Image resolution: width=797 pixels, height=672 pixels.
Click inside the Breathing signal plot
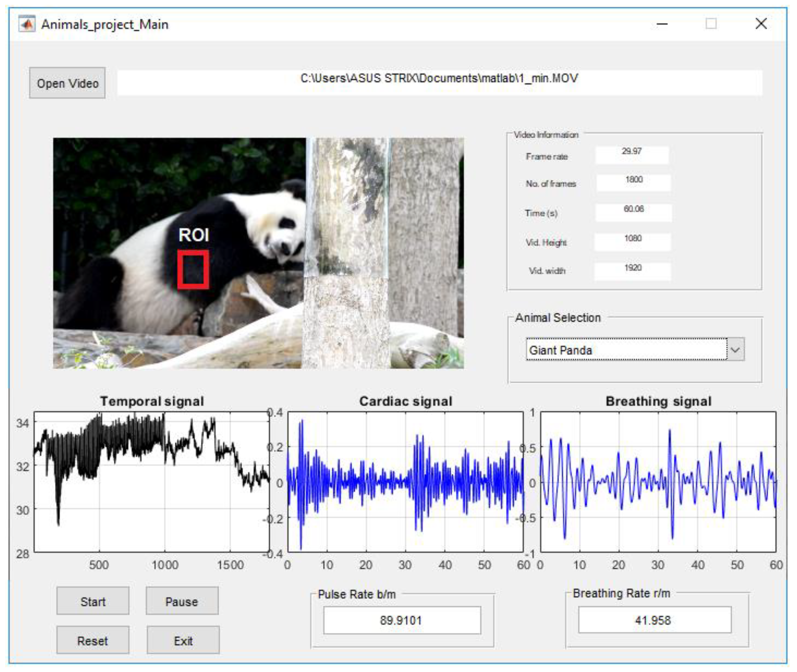point(658,482)
